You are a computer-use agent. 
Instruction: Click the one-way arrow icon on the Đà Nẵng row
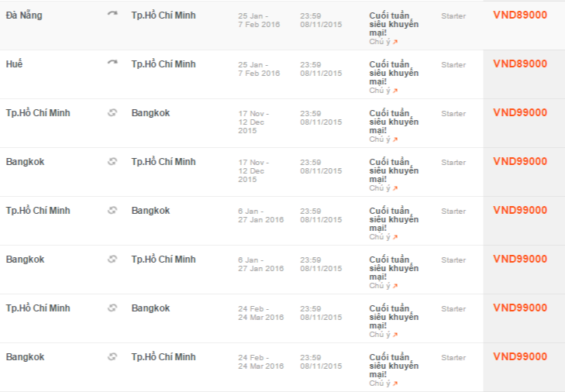coord(112,14)
